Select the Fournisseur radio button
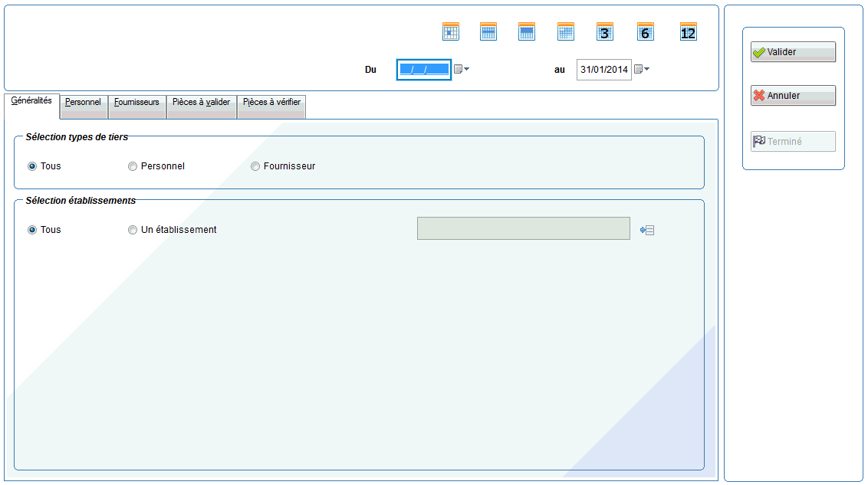Viewport: 868px width, 485px height. 255,166
